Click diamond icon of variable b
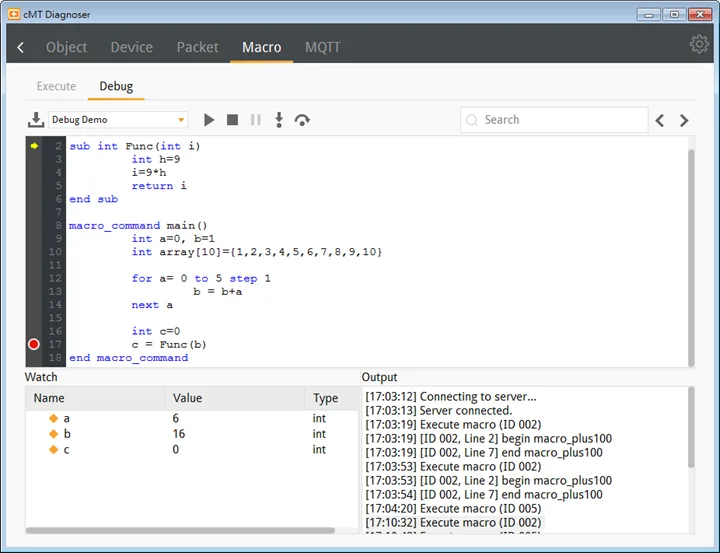 [54, 434]
